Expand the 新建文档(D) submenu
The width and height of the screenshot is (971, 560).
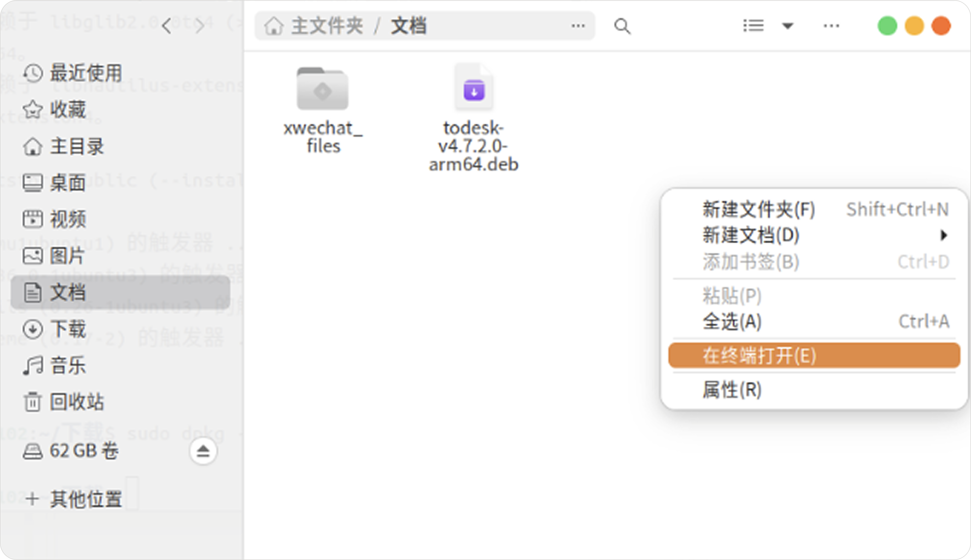(x=814, y=235)
